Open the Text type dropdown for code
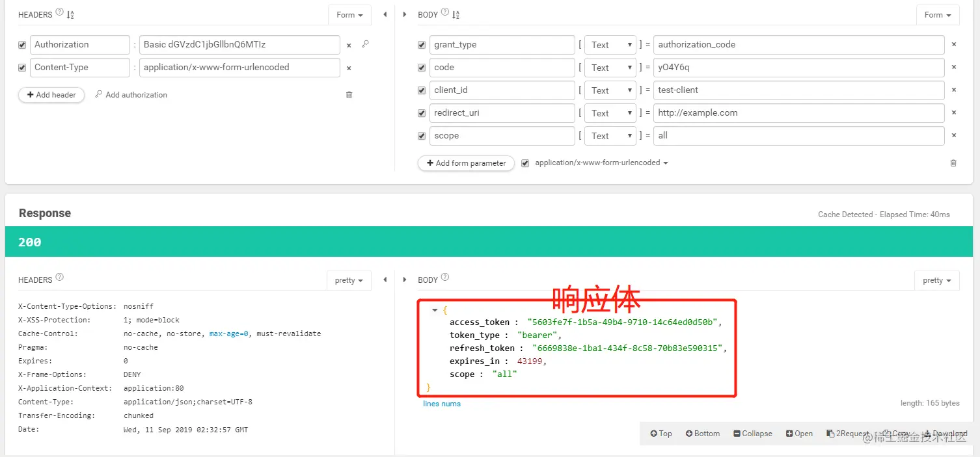The image size is (980, 457). (x=610, y=68)
